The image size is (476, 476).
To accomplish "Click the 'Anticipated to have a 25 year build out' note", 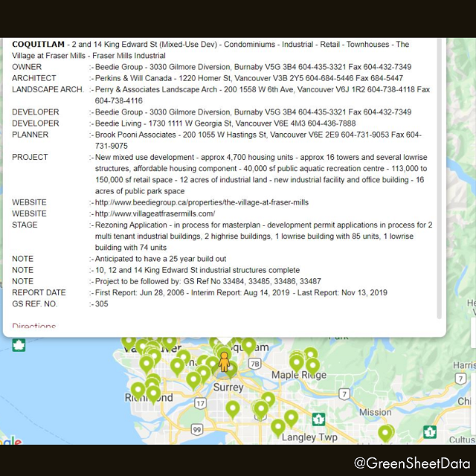I will click(161, 259).
